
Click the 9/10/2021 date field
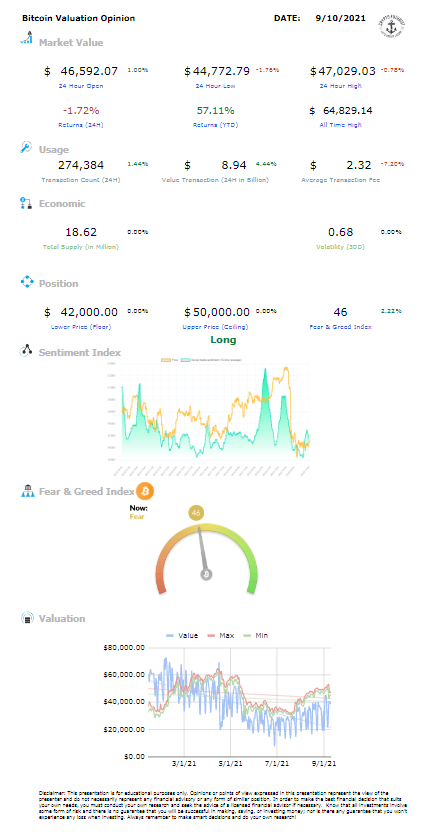click(340, 18)
